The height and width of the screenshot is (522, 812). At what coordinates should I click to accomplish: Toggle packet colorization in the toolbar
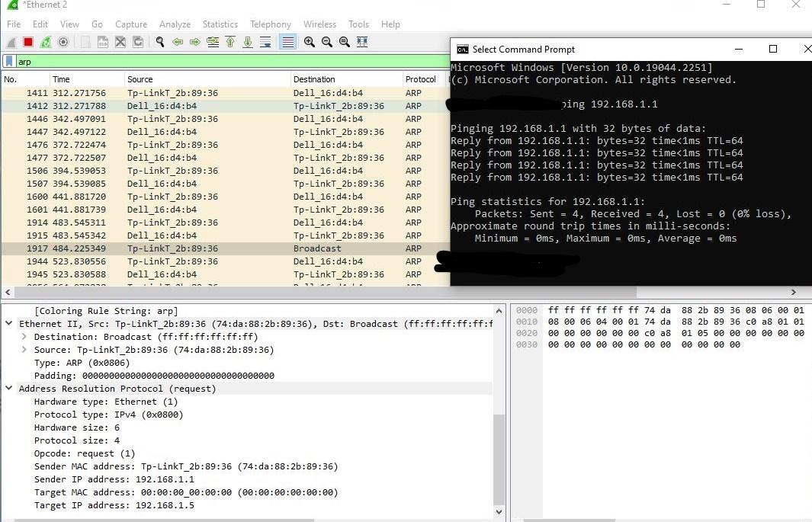(x=287, y=43)
